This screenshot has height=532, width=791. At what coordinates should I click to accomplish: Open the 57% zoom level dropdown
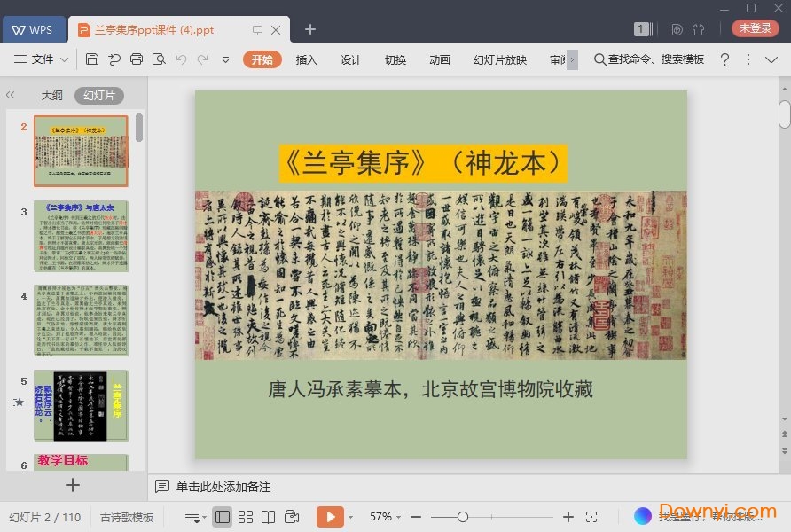pyautogui.click(x=385, y=517)
